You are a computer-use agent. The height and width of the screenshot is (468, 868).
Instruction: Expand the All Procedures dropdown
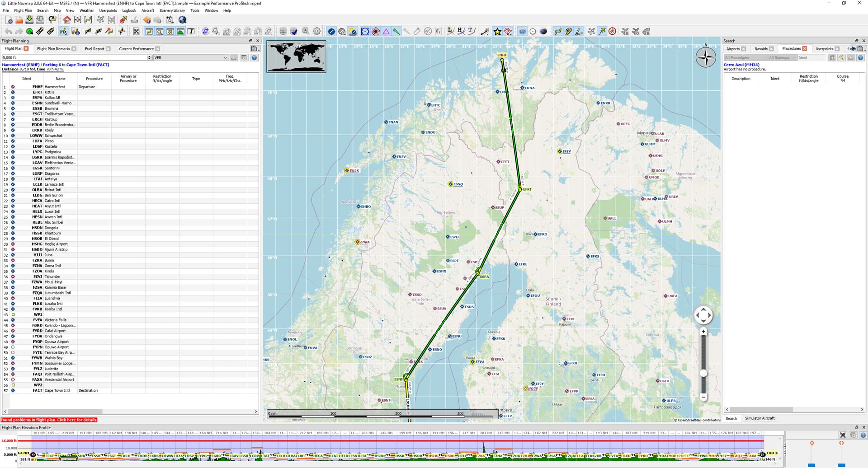pyautogui.click(x=745, y=58)
